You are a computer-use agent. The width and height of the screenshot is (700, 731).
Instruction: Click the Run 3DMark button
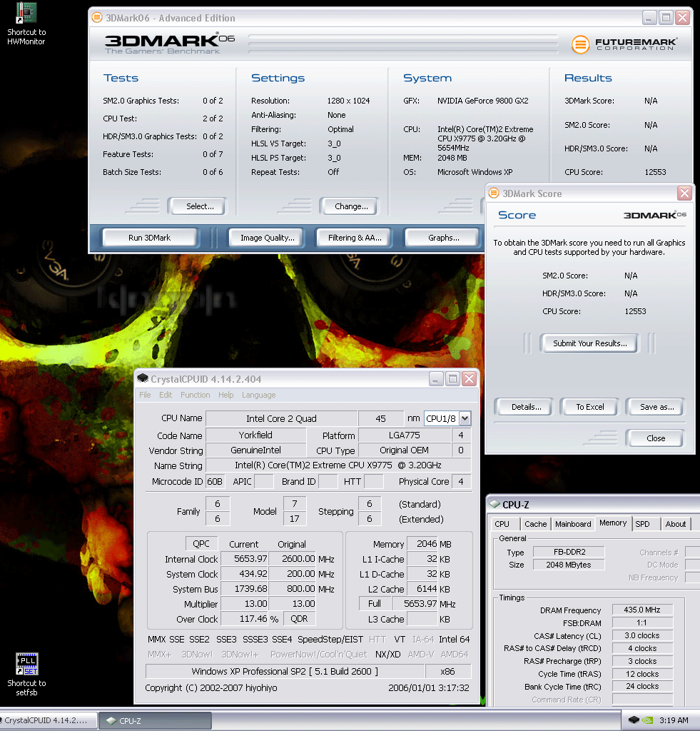(x=150, y=238)
